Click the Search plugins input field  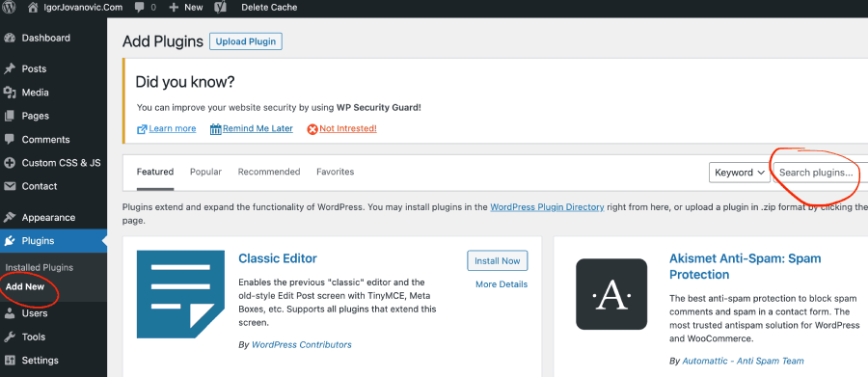pyautogui.click(x=821, y=173)
